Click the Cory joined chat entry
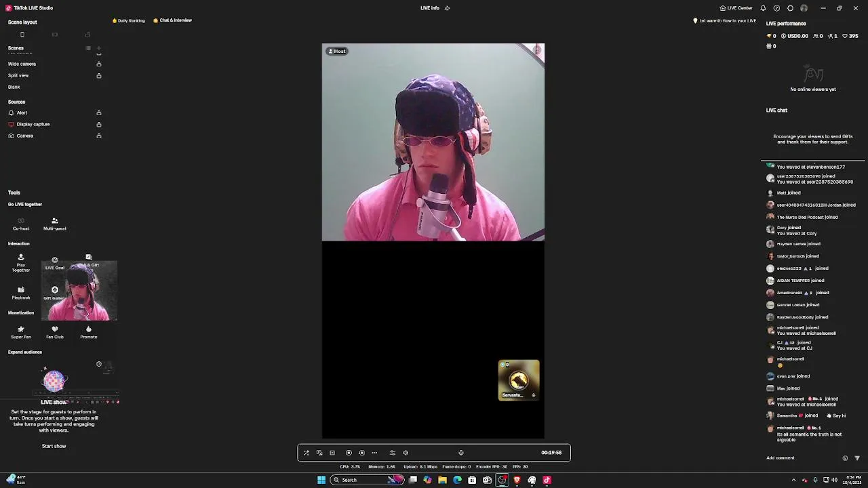The width and height of the screenshot is (868, 488). 796,230
